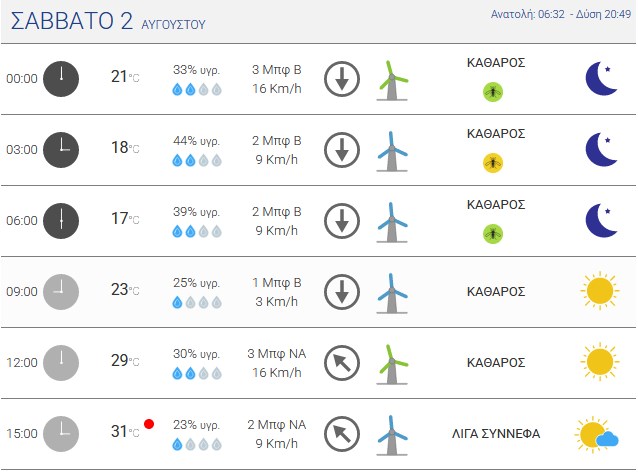The height and width of the screenshot is (476, 638).
Task: Click the yellow mosquito indicator at 03:00
Action: [x=493, y=163]
